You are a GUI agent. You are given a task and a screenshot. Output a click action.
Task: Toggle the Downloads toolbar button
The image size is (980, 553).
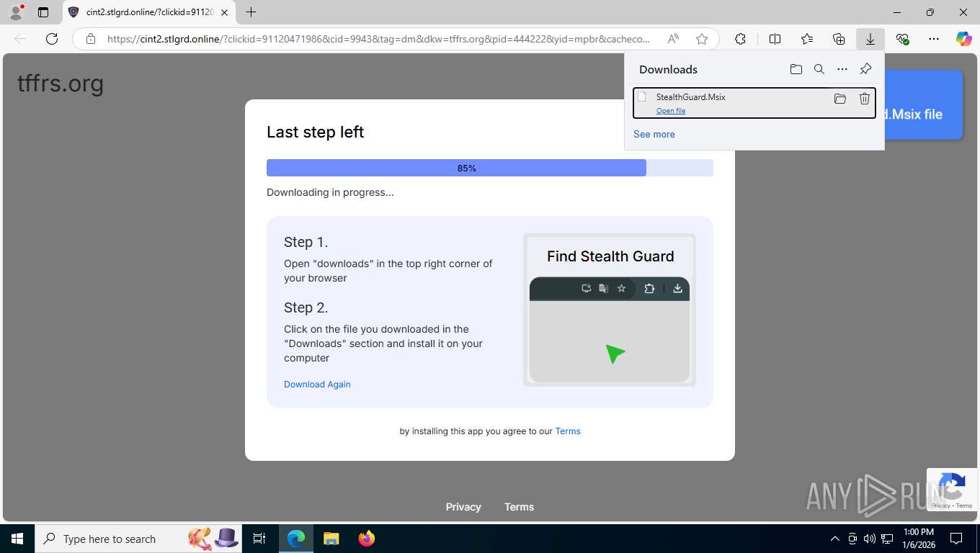[870, 39]
